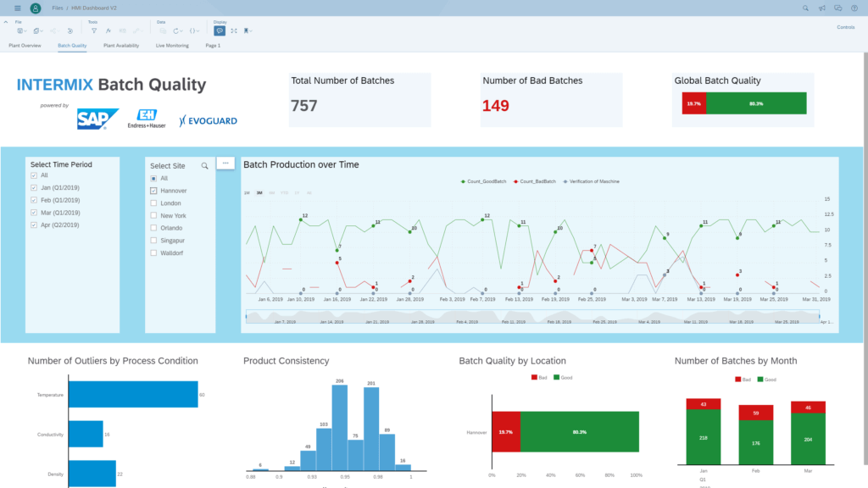868x488 pixels.
Task: Switch to the Page 1 tab
Action: (x=213, y=46)
